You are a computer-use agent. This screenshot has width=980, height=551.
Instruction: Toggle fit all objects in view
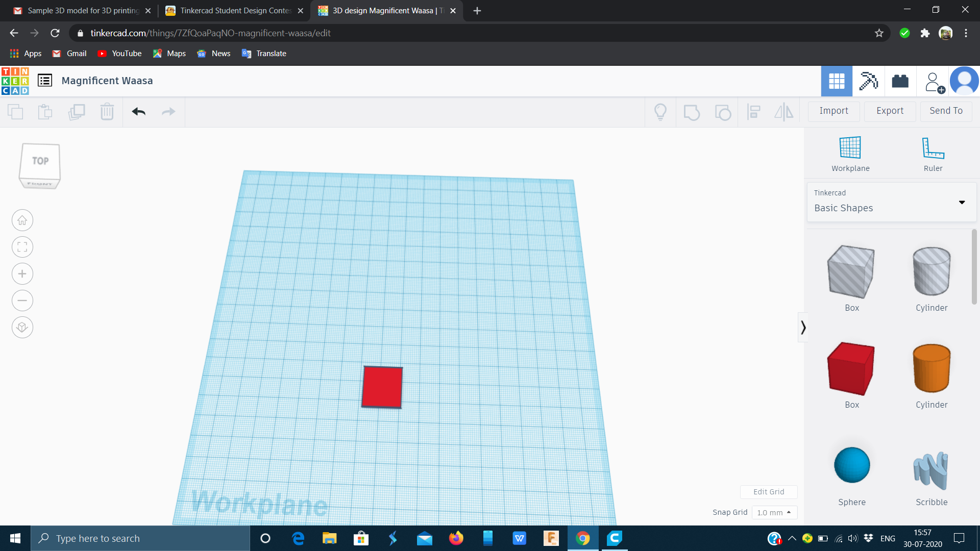[21, 247]
